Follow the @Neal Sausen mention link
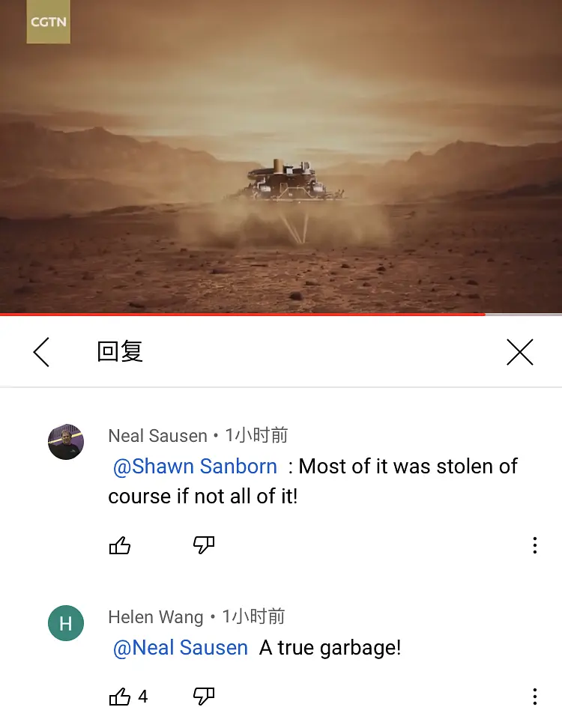The width and height of the screenshot is (562, 728). coord(181,648)
